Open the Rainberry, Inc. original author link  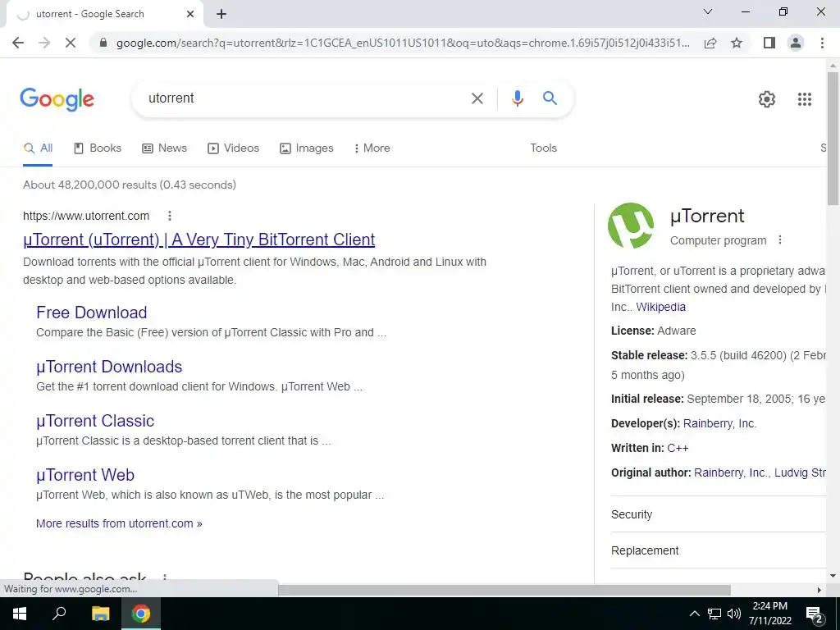click(x=731, y=472)
